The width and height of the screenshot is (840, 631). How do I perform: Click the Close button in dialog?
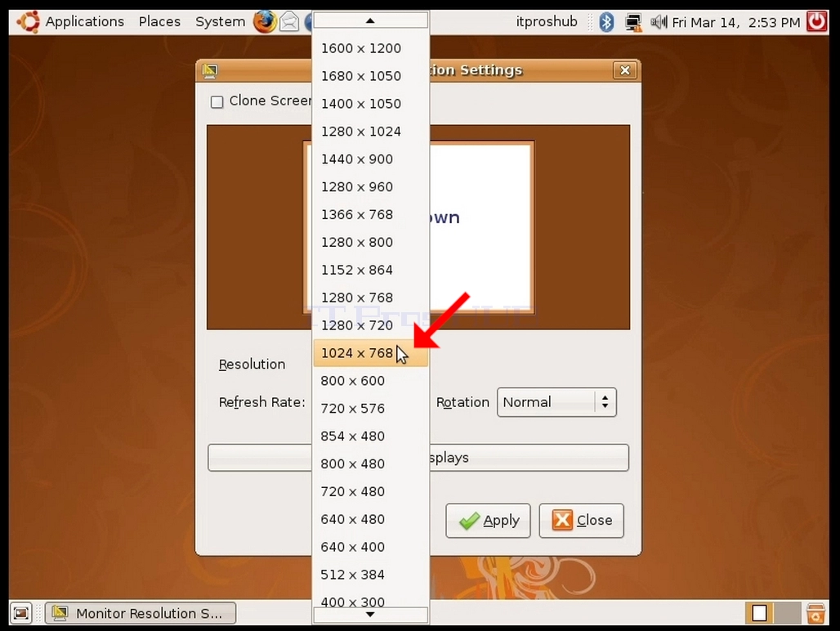tap(581, 520)
